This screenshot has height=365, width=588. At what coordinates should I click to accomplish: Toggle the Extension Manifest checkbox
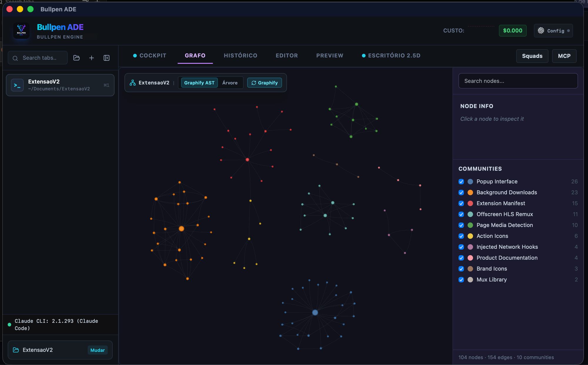461,203
